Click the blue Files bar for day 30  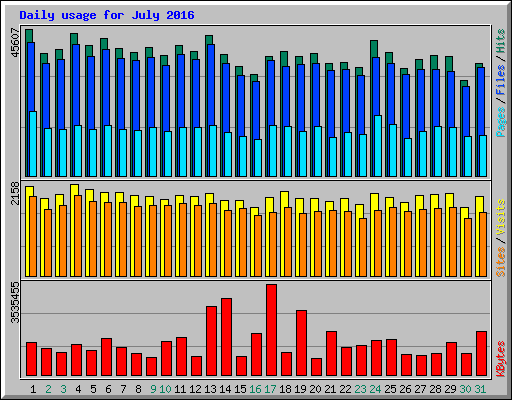466,111
